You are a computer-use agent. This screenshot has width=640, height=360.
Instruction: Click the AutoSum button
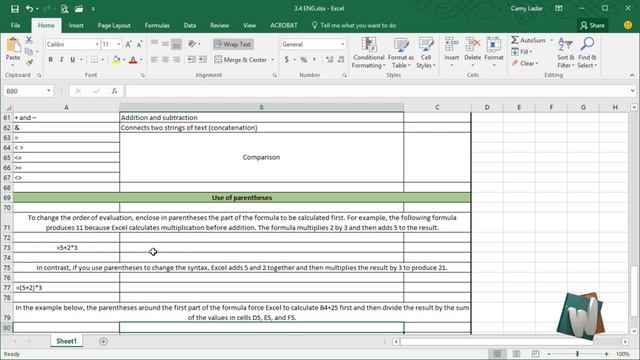point(529,40)
